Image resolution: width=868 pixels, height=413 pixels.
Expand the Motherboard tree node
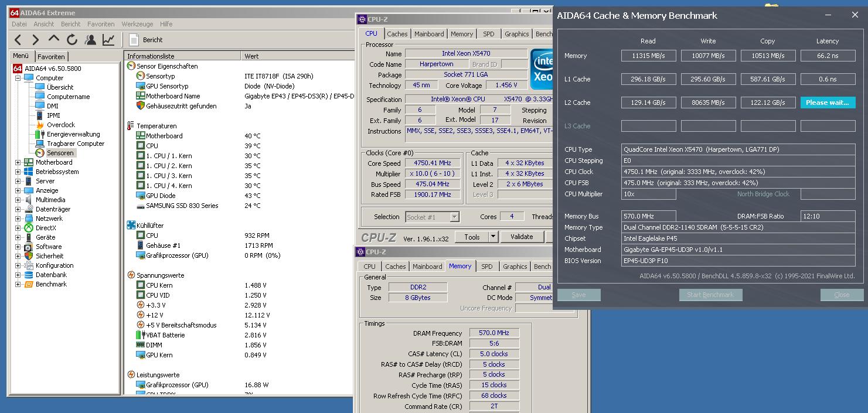(18, 162)
